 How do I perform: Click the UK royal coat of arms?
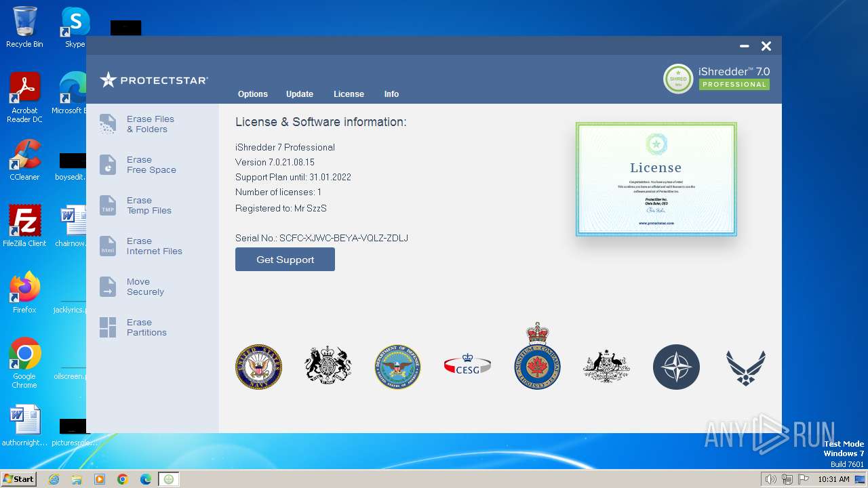point(328,366)
